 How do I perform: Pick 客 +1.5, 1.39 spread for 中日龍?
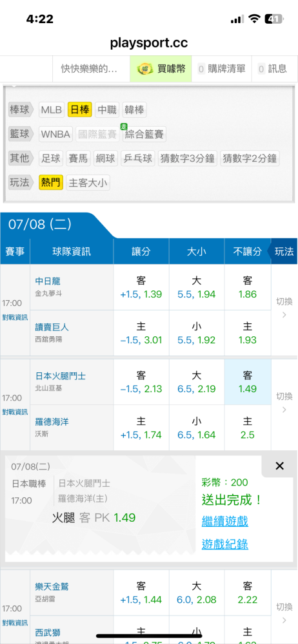click(x=141, y=287)
